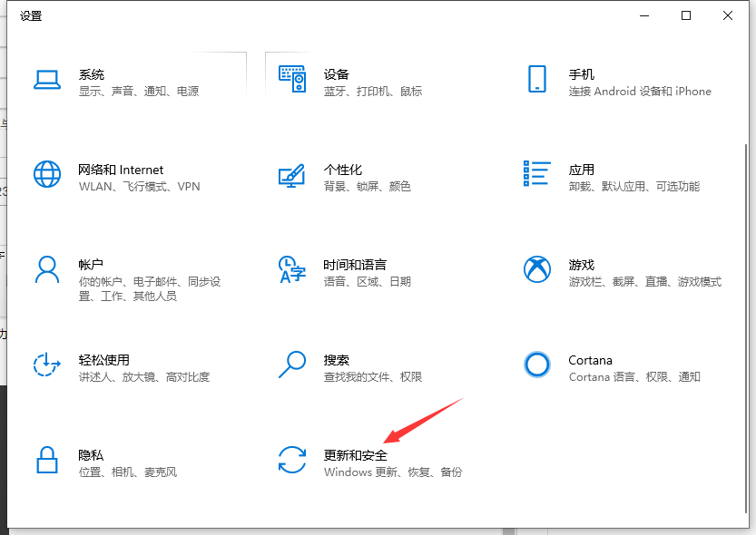Click the 个性化 paintbrush icon
The width and height of the screenshot is (756, 535).
coord(292,175)
